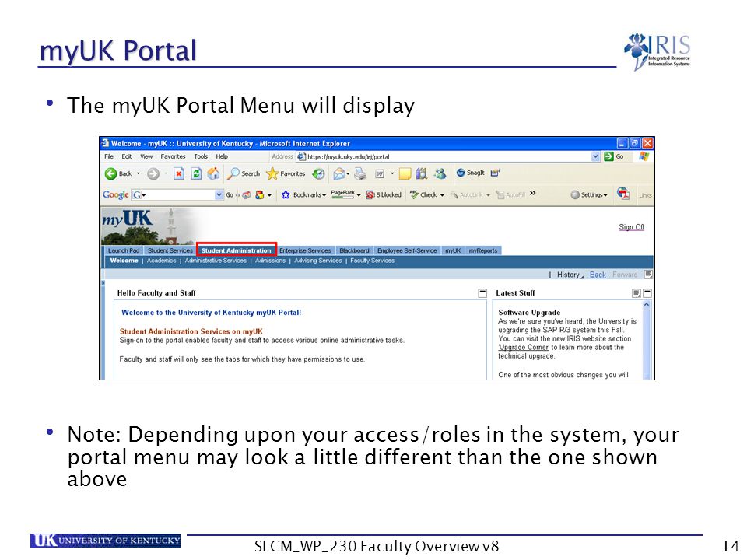
Task: Open the address bar dropdown arrow
Action: 595,156
